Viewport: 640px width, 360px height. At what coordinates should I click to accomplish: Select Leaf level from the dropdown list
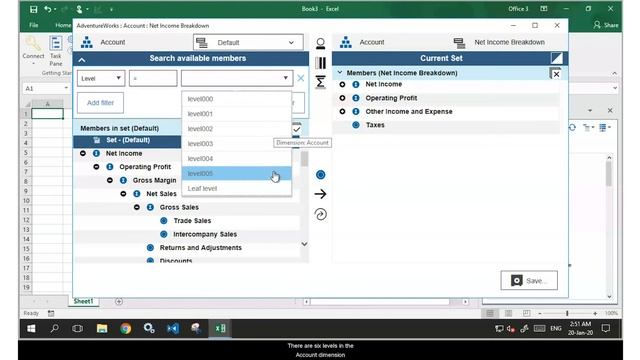click(237, 189)
